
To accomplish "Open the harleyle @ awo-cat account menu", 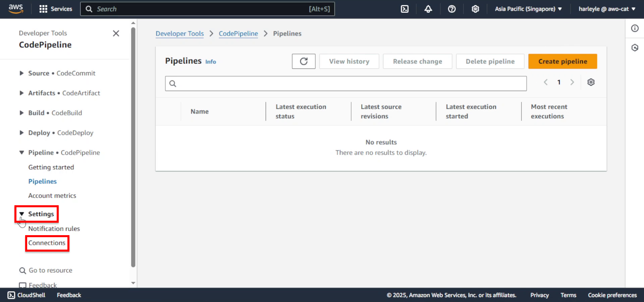I will click(x=607, y=9).
